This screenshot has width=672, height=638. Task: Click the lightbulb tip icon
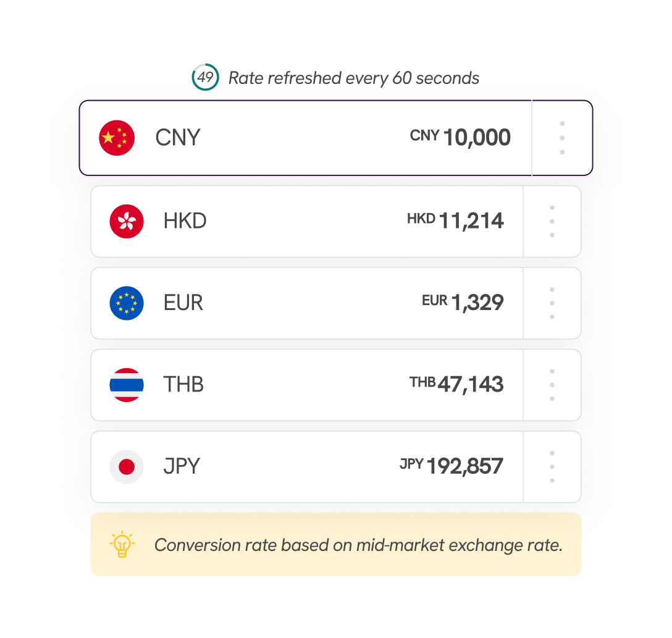coord(122,544)
